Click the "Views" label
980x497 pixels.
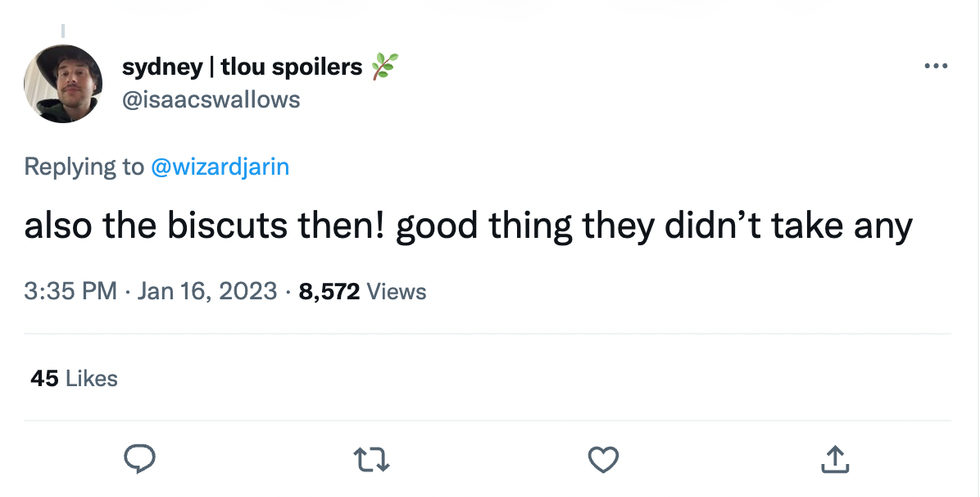(x=396, y=292)
